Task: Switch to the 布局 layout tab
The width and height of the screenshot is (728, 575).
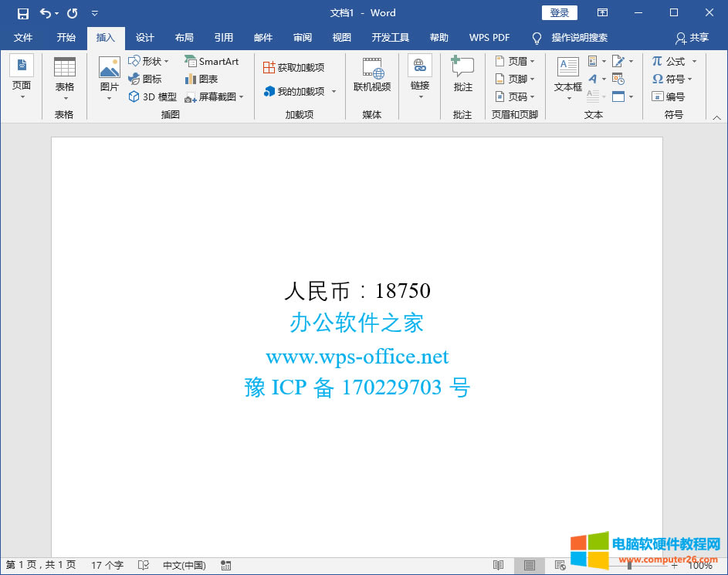Action: 184,38
